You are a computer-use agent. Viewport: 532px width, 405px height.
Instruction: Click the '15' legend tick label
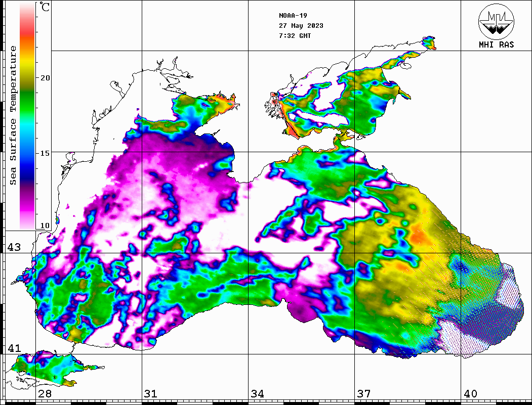(45, 153)
